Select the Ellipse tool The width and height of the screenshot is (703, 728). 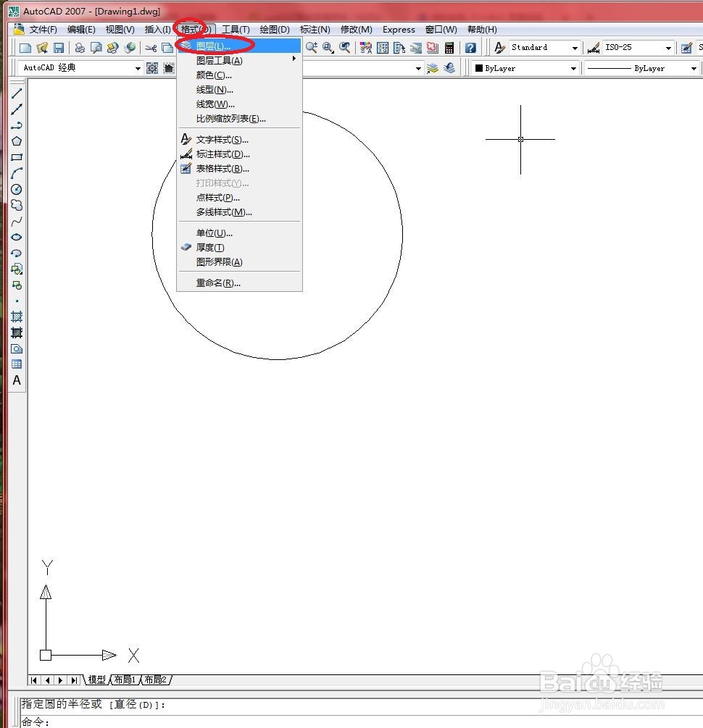(x=17, y=237)
